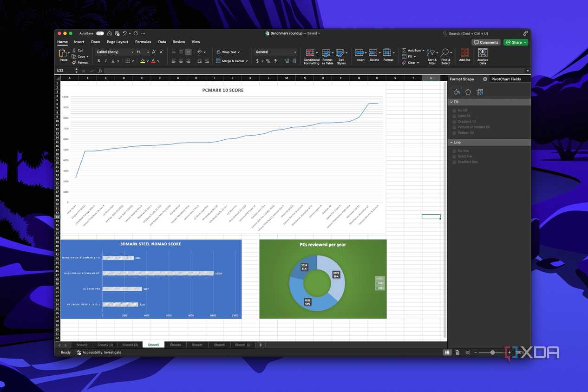The width and height of the screenshot is (588, 392).
Task: Expand the formula bar with the arrow
Action: click(528, 71)
